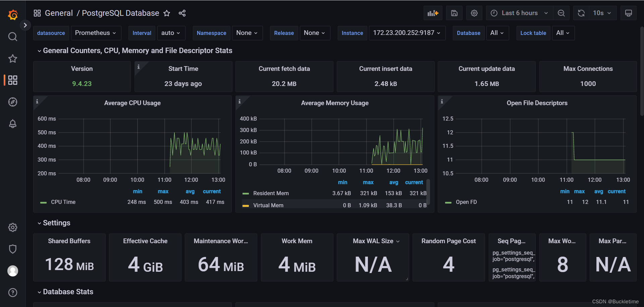Show info for Open File Descriptors panel
Viewport: 644px width, 307px height.
(x=442, y=101)
